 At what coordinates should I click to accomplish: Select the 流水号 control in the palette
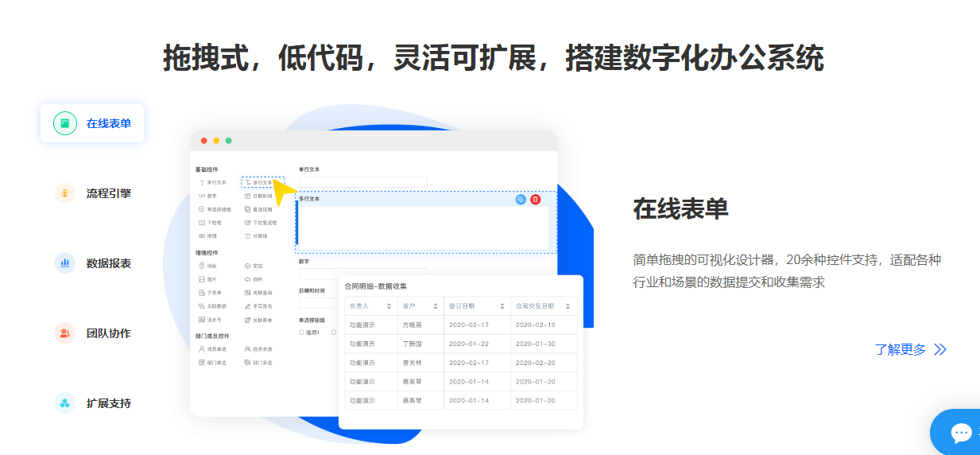click(210, 320)
